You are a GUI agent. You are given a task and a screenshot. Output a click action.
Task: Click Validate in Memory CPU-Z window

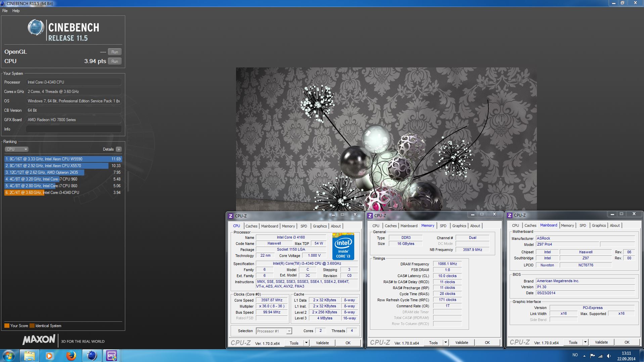[x=462, y=343]
